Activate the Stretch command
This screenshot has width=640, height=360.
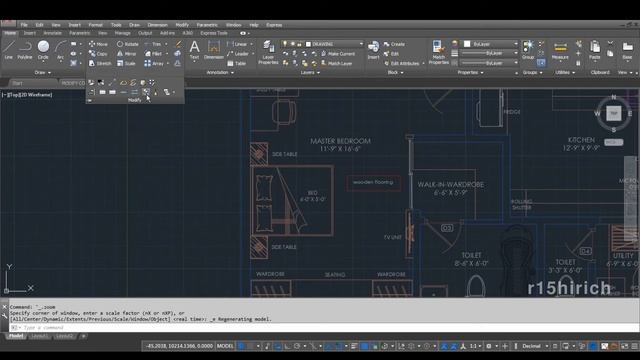coord(100,64)
